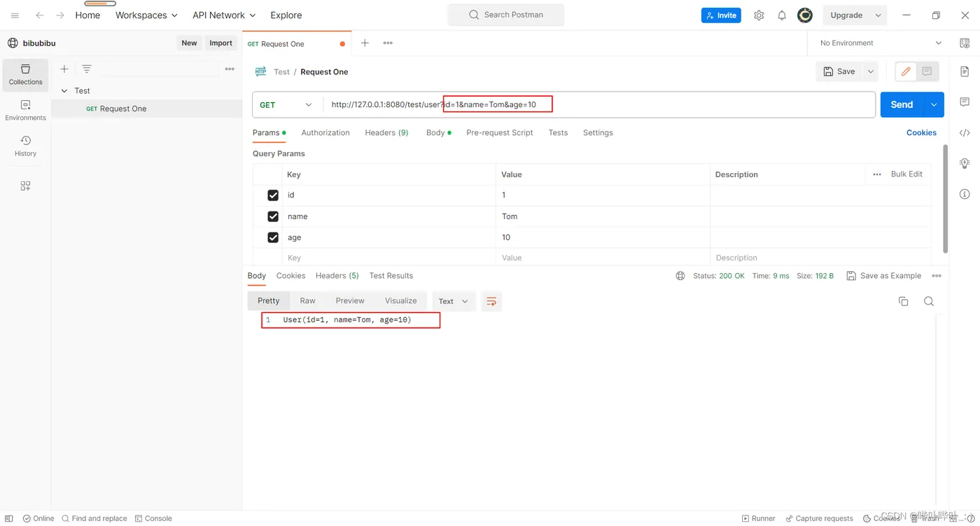Open the No Environment selector
This screenshot has width=980, height=526.
tap(881, 43)
